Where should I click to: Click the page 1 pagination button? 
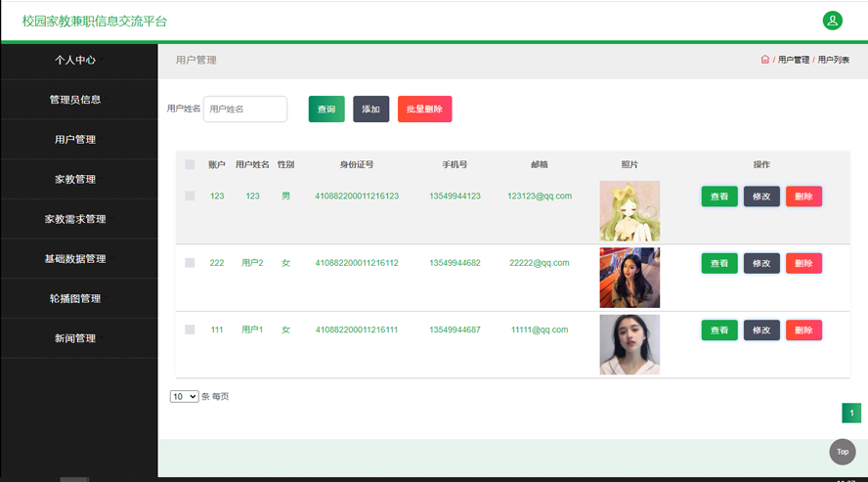pos(851,413)
